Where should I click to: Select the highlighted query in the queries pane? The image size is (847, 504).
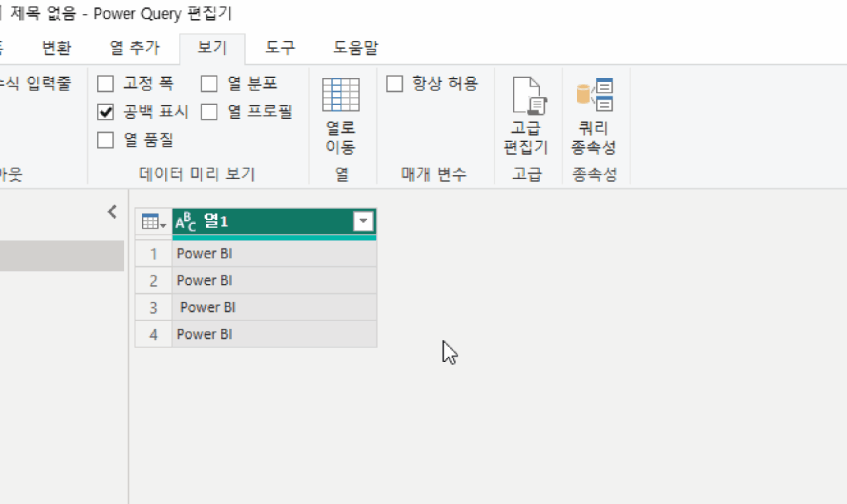(62, 256)
